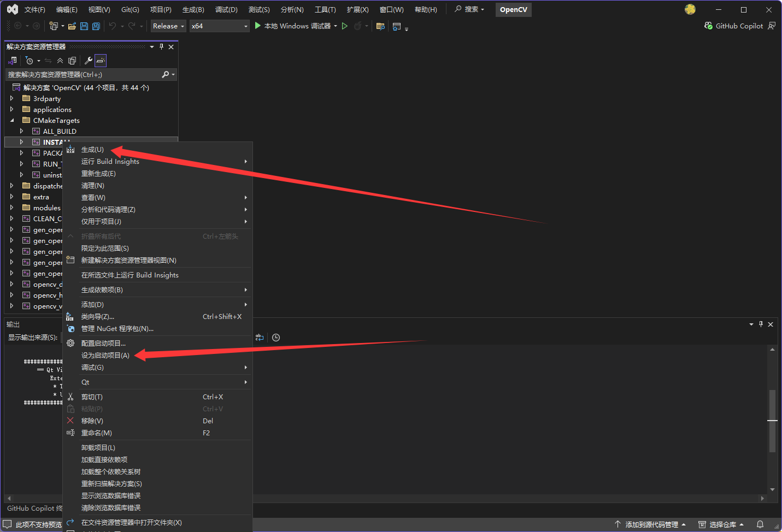The image size is (782, 532).
Task: Click 选择仓库 in status bar
Action: [721, 524]
